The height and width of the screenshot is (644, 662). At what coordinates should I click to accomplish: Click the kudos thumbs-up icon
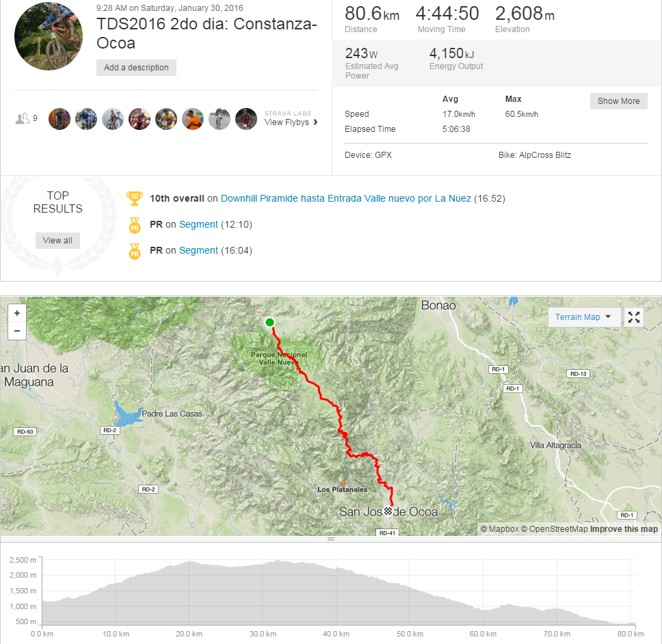tap(22, 119)
